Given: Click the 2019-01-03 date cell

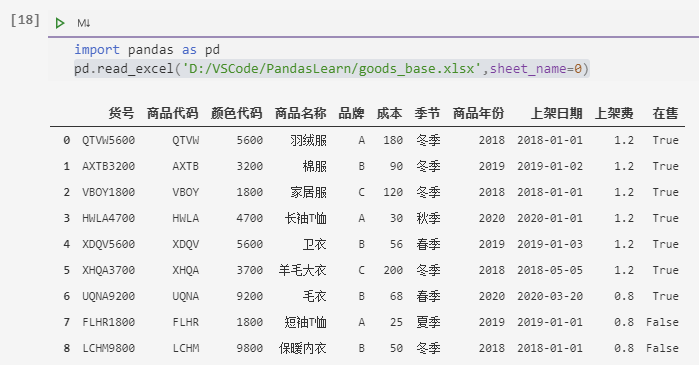Looking at the screenshot, I should pyautogui.click(x=550, y=244).
